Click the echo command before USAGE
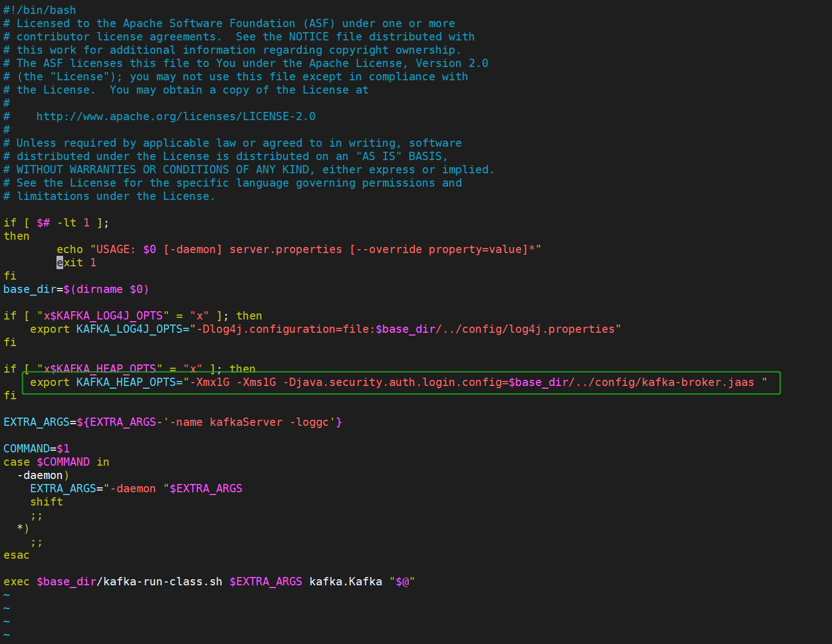This screenshot has width=832, height=644. click(70, 250)
